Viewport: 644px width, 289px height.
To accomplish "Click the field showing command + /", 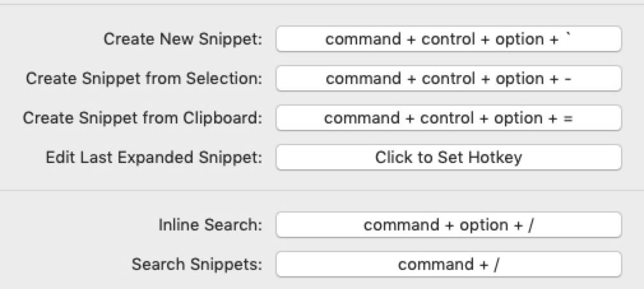I will [448, 264].
